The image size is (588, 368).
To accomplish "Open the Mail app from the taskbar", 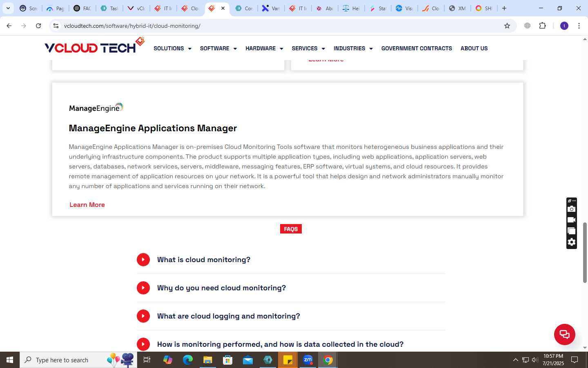I will click(x=248, y=360).
